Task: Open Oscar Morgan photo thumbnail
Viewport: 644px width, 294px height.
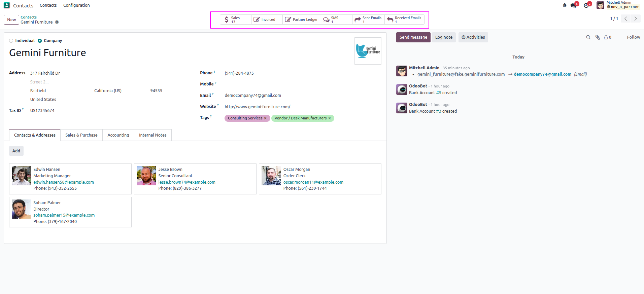Action: point(271,176)
